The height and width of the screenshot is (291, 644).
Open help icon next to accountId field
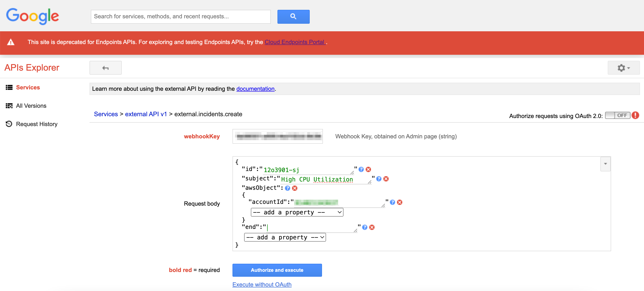pos(392,202)
